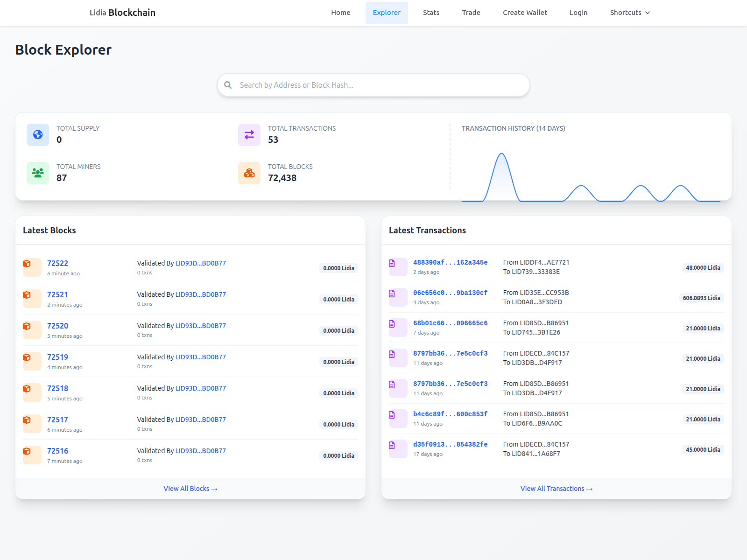Click the Total Supply globe icon
This screenshot has height=560, width=747.
pyautogui.click(x=38, y=135)
